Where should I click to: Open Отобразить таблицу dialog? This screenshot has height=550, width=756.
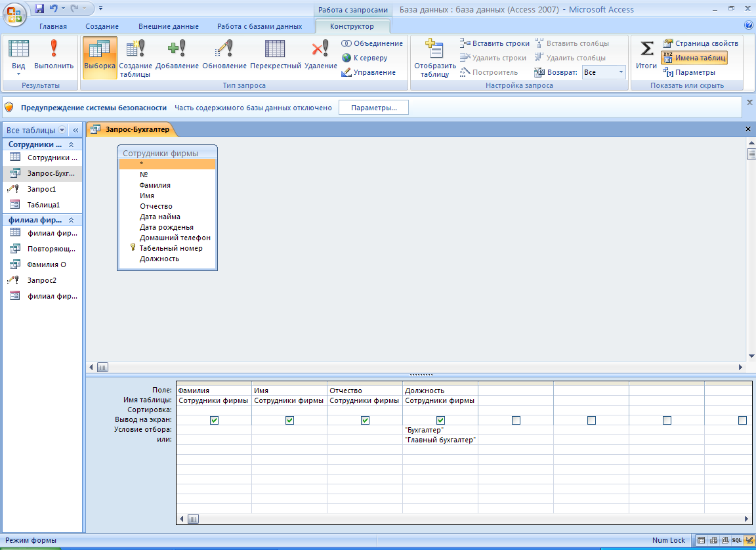[x=434, y=58]
